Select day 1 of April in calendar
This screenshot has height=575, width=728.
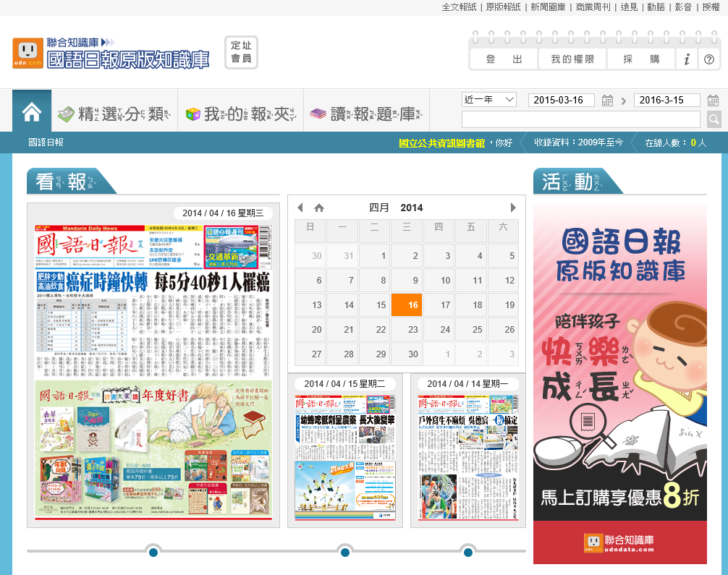[374, 256]
